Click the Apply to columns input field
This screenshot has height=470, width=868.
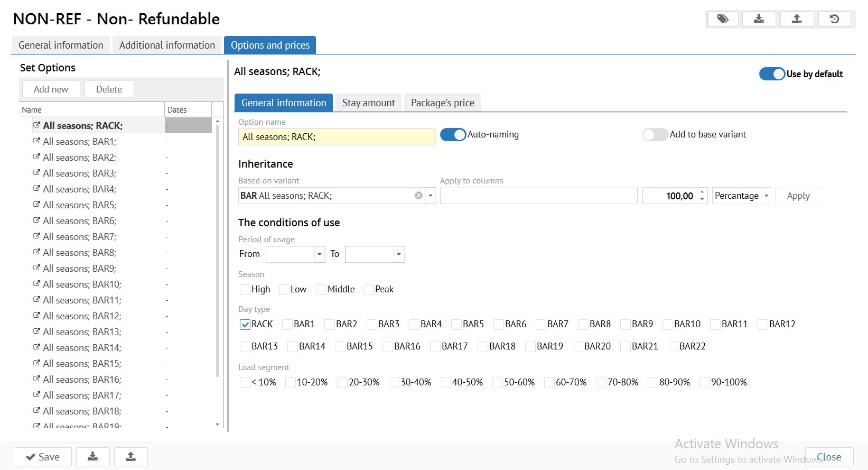(538, 196)
